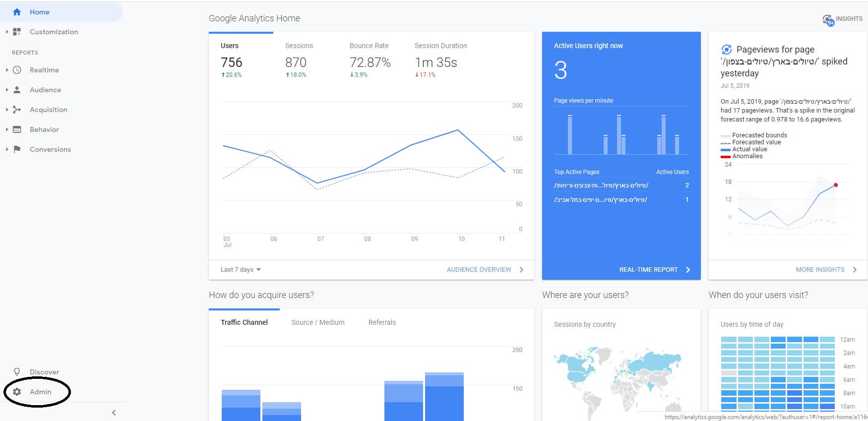Image resolution: width=868 pixels, height=421 pixels.
Task: Click the second top active page row with 1 user
Action: (621, 200)
